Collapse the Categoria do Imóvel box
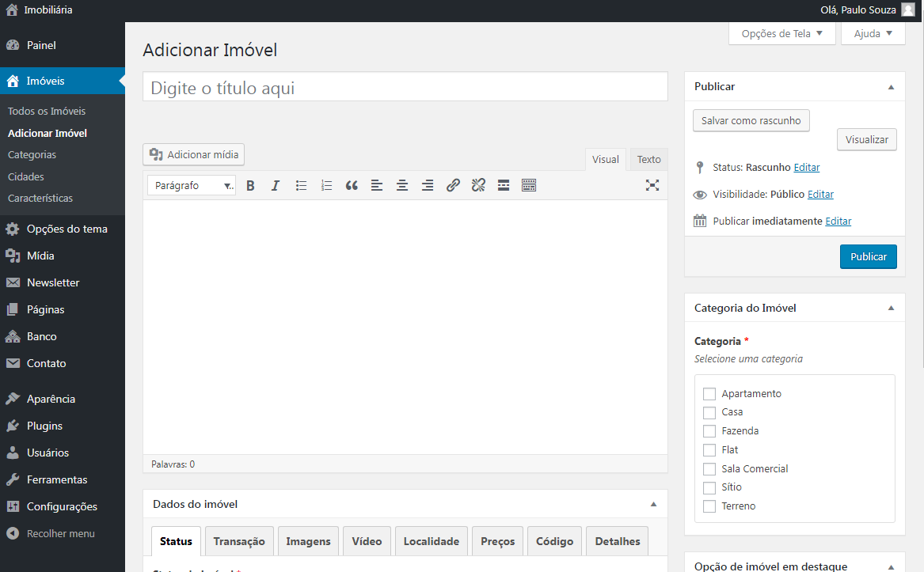Image resolution: width=924 pixels, height=572 pixels. 891,308
